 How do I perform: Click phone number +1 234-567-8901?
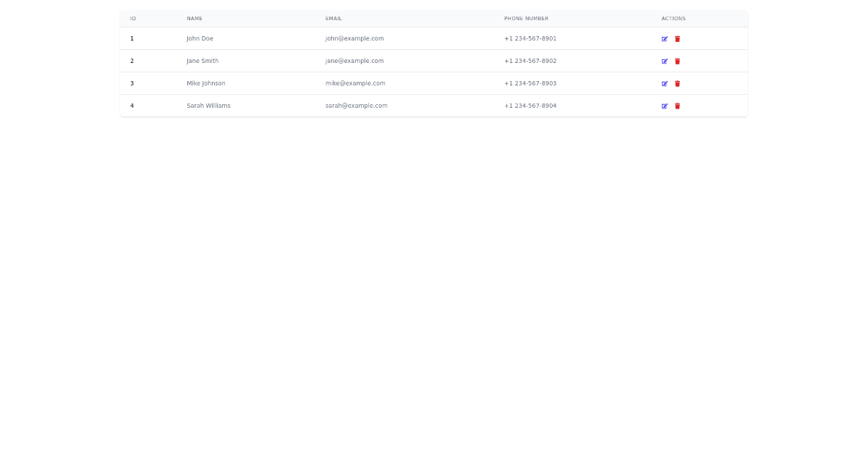pyautogui.click(x=530, y=38)
